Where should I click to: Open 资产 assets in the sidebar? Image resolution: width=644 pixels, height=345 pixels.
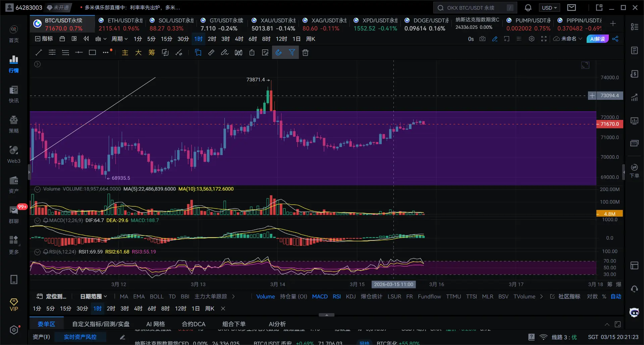(14, 185)
